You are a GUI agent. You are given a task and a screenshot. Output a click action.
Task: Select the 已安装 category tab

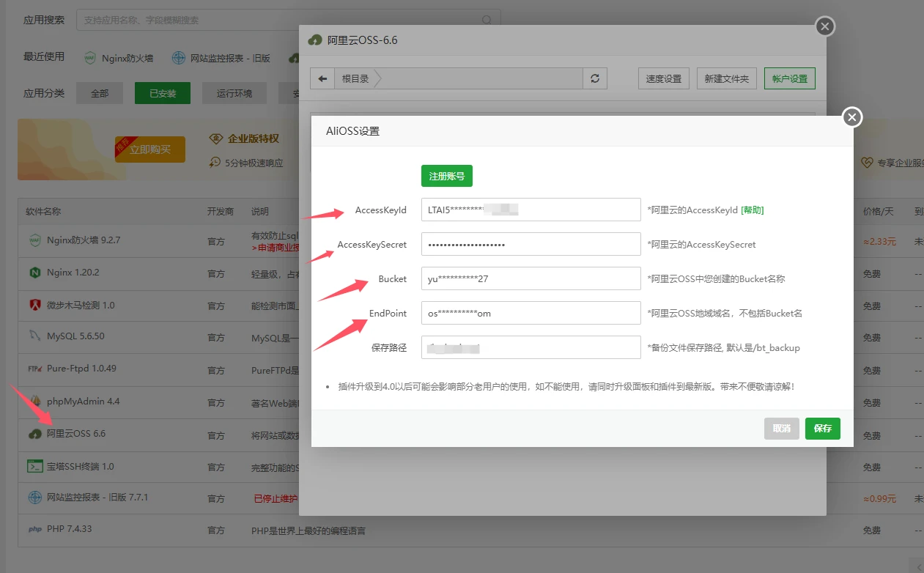click(162, 93)
